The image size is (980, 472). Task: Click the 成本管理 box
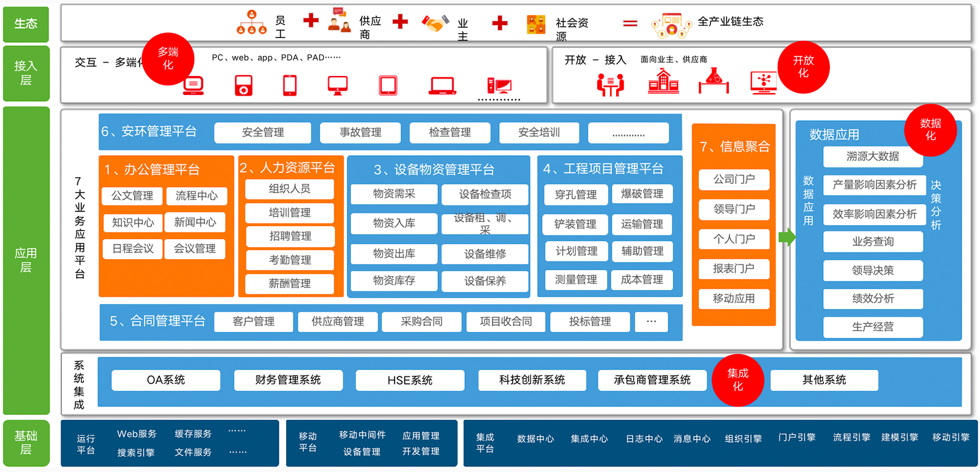coord(642,280)
